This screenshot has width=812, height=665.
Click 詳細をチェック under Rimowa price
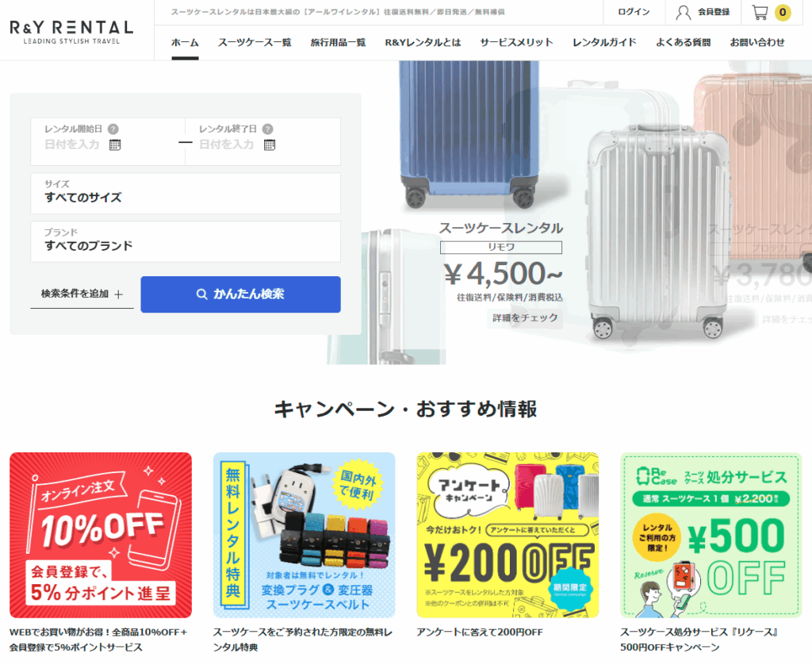[x=525, y=317]
